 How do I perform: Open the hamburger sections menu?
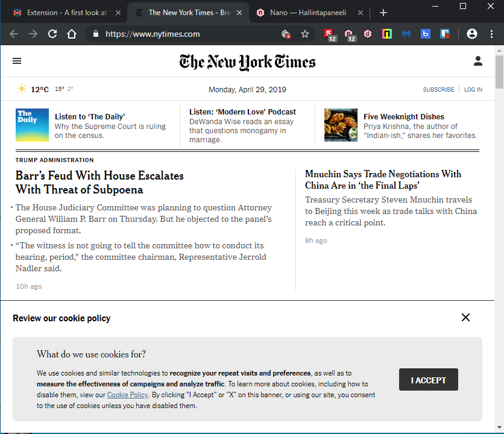(17, 61)
